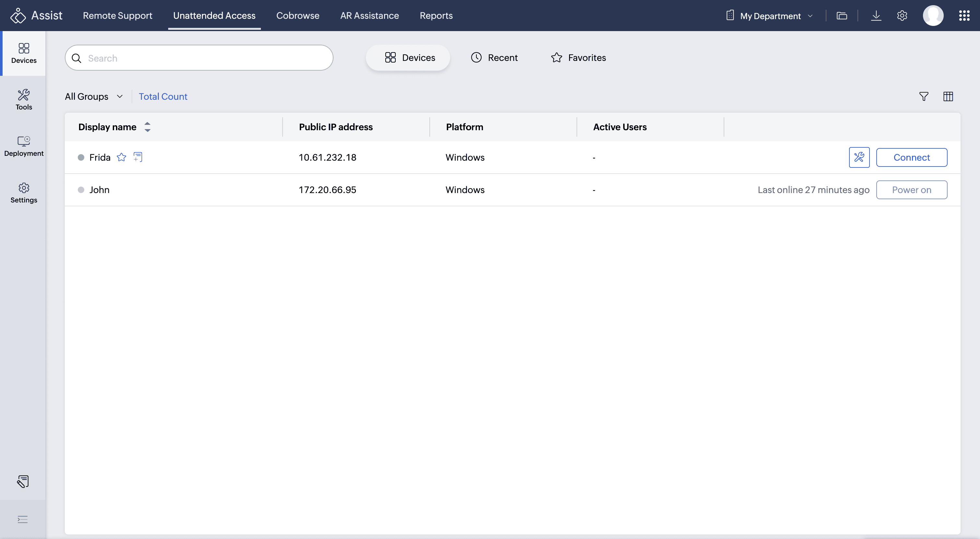Open the user profile avatar menu

point(932,16)
